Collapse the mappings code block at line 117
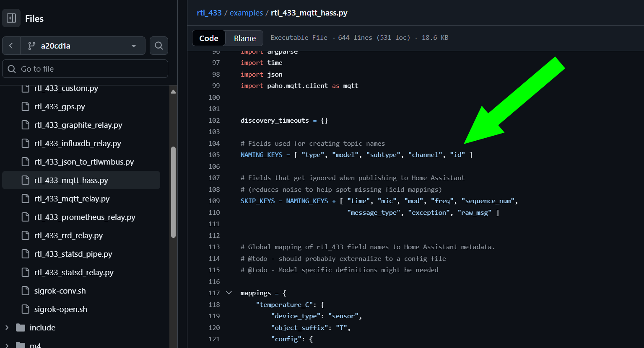The height and width of the screenshot is (348, 644). click(229, 293)
